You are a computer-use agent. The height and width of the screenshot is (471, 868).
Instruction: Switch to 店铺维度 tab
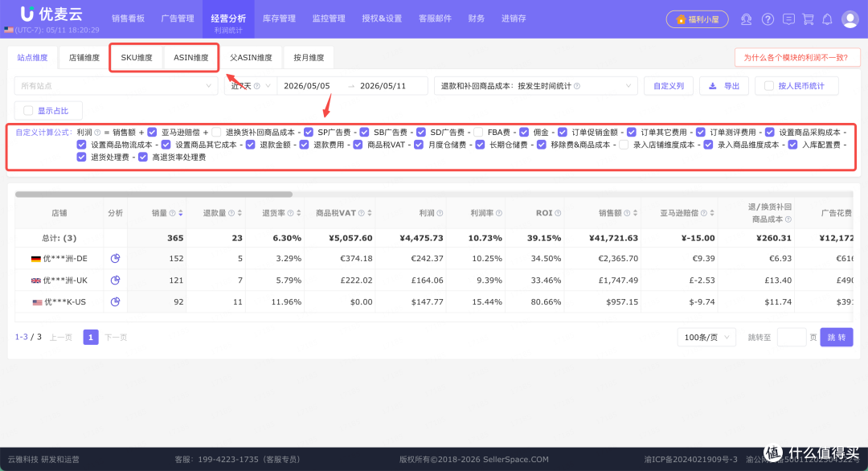point(84,58)
